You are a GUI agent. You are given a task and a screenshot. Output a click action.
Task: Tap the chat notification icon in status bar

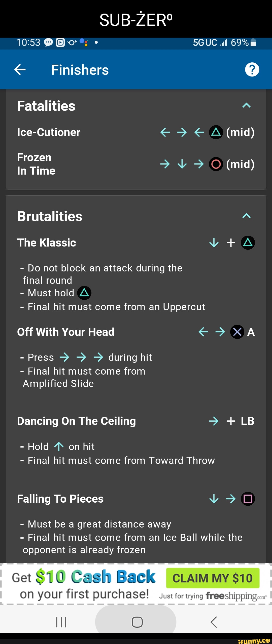[48, 43]
